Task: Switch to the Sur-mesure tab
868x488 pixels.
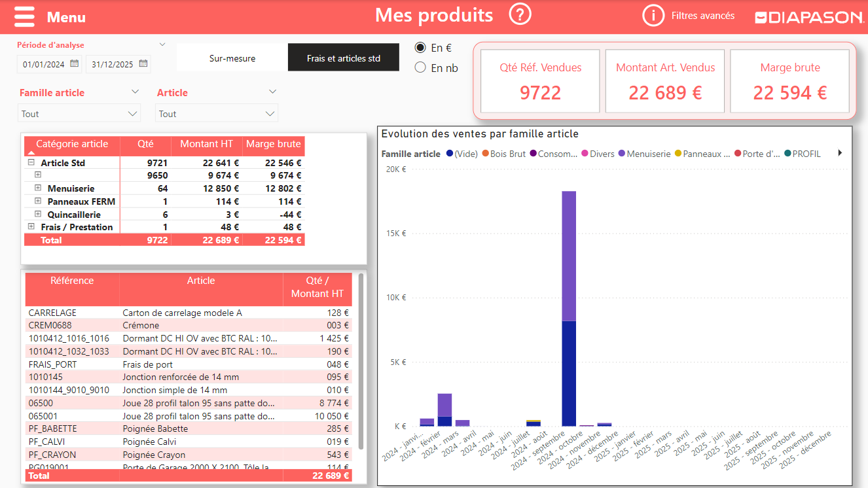Action: (232, 58)
